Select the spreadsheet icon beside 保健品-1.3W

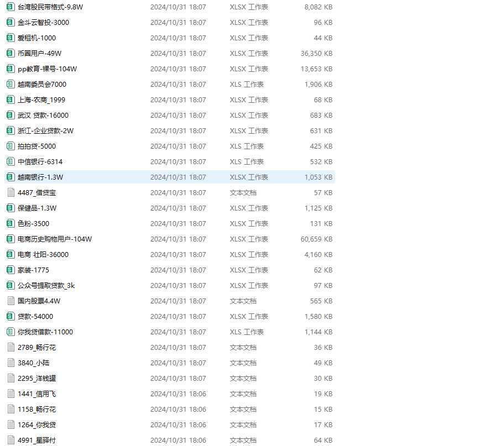point(11,208)
